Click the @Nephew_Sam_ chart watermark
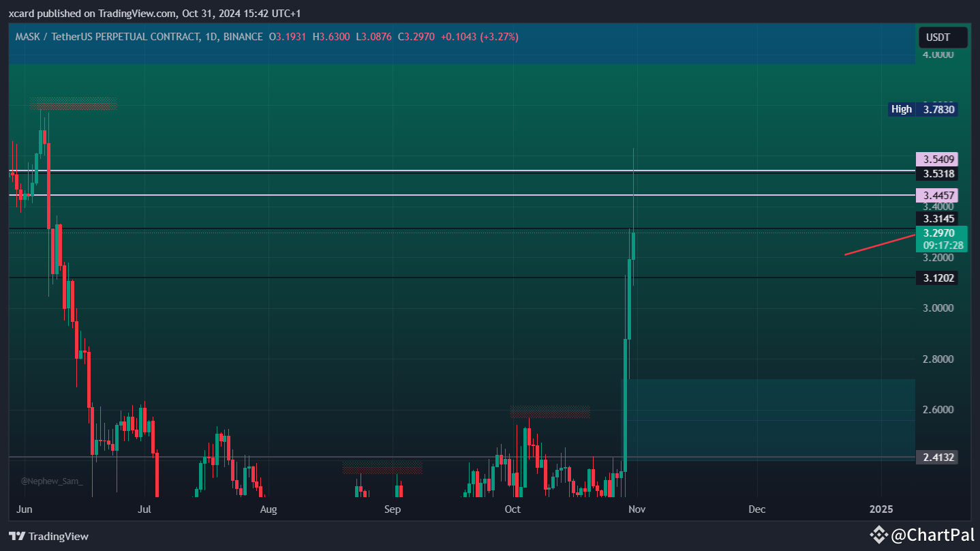980x551 pixels. pos(51,480)
